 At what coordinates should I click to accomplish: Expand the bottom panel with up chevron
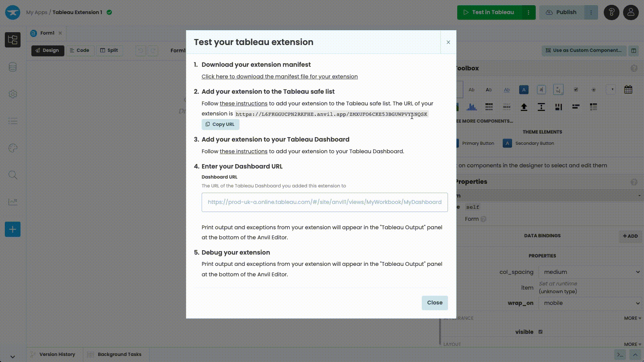pyautogui.click(x=635, y=355)
